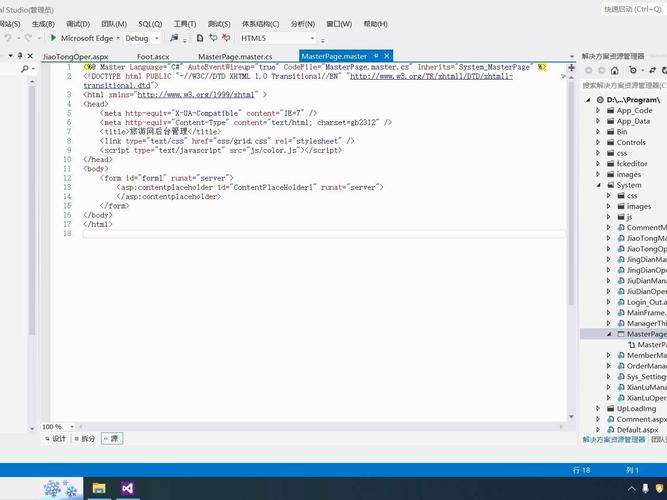Open Visual Studio from the taskbar
The height and width of the screenshot is (500, 667).
pyautogui.click(x=127, y=488)
